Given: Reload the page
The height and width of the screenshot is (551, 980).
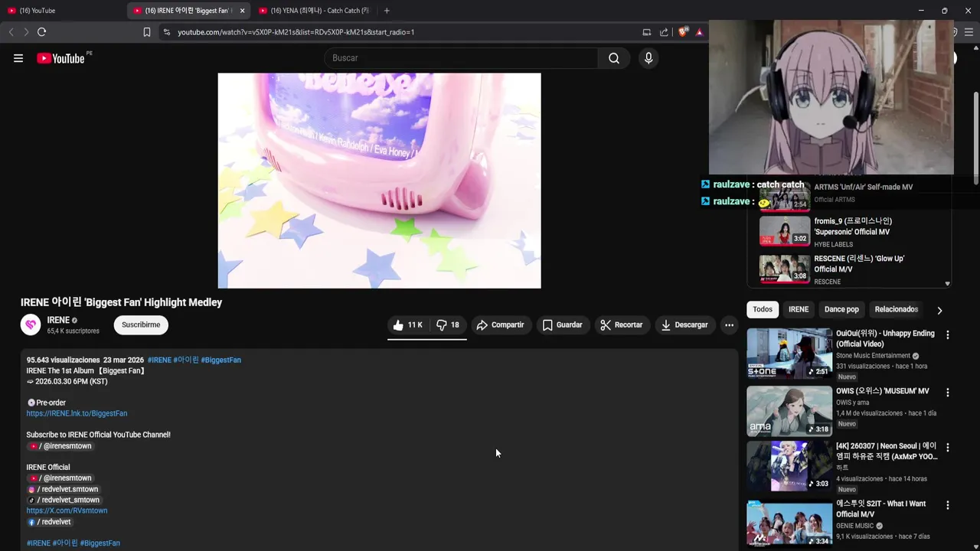Looking at the screenshot, I should click(x=42, y=32).
